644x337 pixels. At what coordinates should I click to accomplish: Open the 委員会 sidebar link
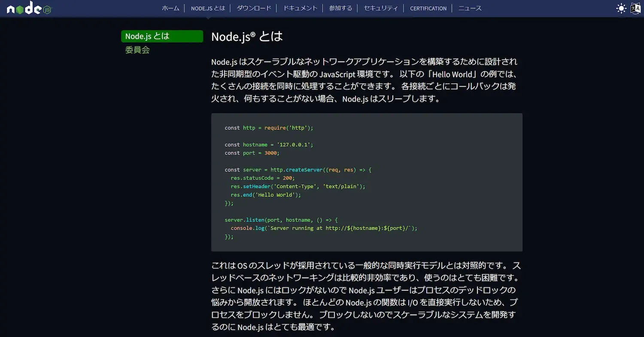coord(137,50)
